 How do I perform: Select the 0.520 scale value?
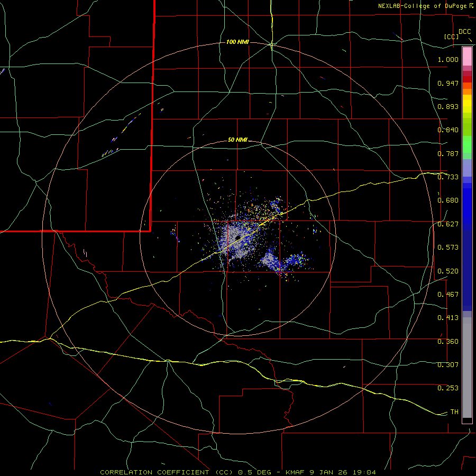coord(448,271)
